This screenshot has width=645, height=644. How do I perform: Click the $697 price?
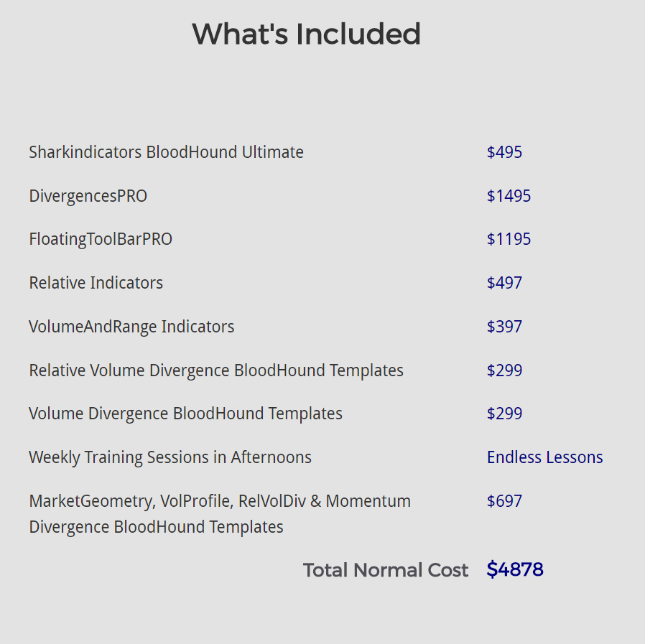click(x=504, y=501)
